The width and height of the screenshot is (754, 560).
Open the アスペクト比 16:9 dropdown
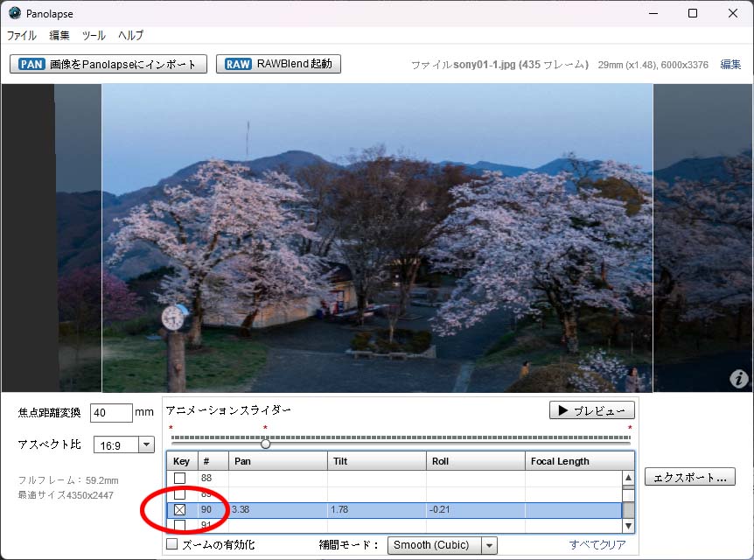pos(123,444)
